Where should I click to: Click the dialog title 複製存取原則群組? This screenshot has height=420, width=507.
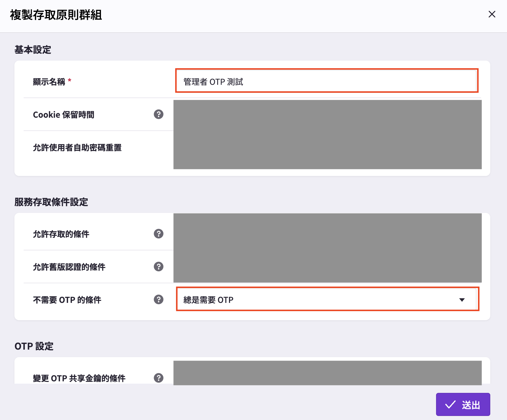click(x=56, y=15)
